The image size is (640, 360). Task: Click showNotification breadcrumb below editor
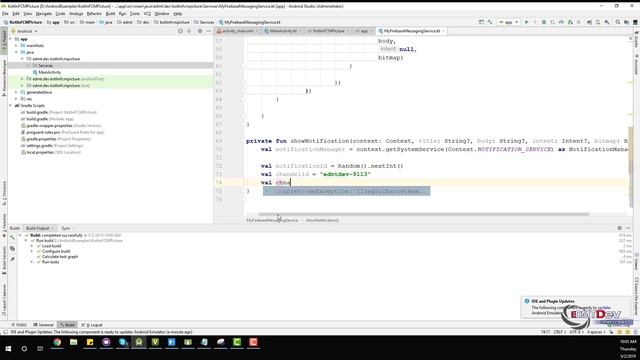click(x=322, y=220)
